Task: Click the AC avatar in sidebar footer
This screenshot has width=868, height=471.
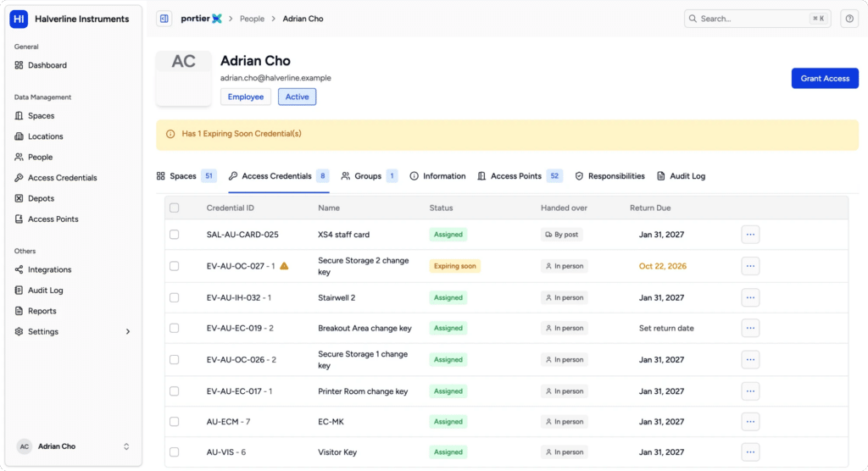Action: point(25,446)
